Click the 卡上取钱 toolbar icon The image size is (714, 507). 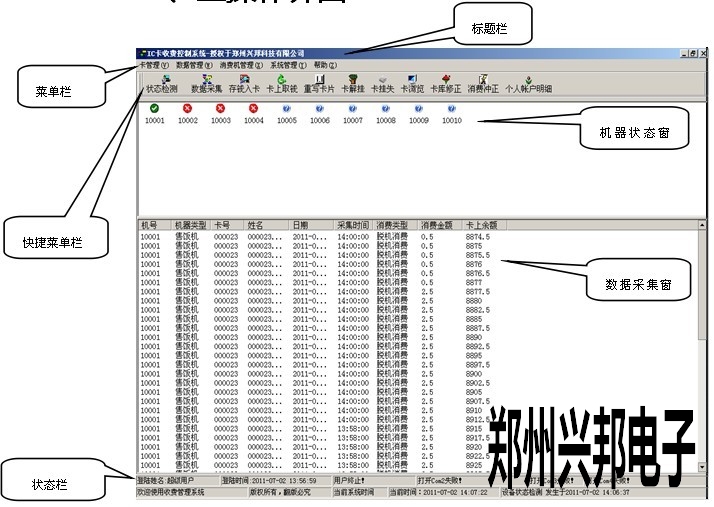click(282, 83)
